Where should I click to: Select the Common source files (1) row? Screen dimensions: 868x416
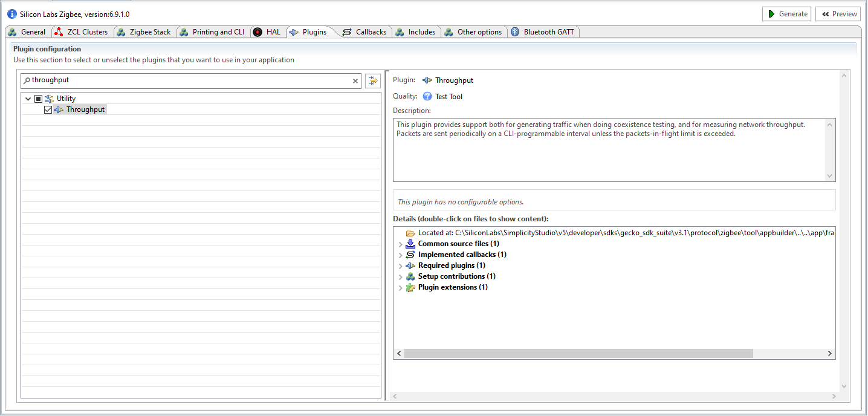(x=459, y=244)
